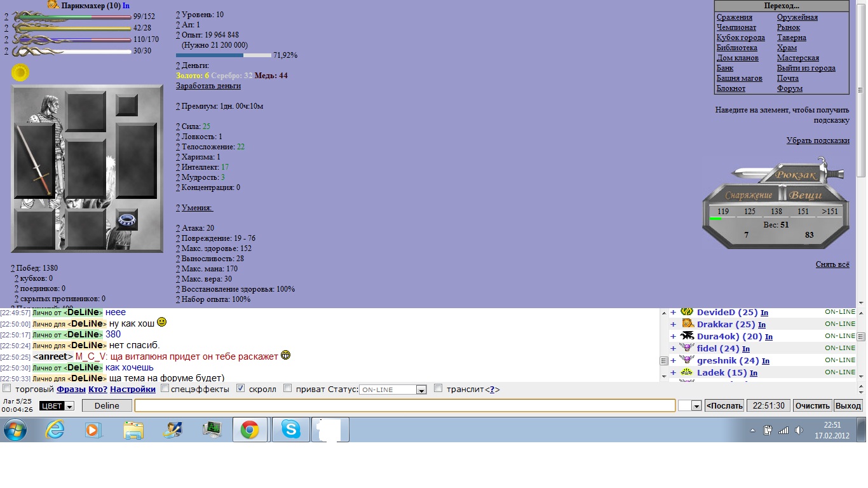This screenshot has width=868, height=488.
Task: Click the smiley after 'ну как хош'
Action: pos(162,322)
